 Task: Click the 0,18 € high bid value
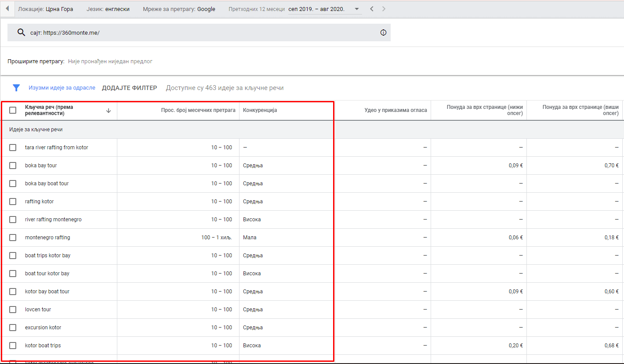(x=611, y=238)
